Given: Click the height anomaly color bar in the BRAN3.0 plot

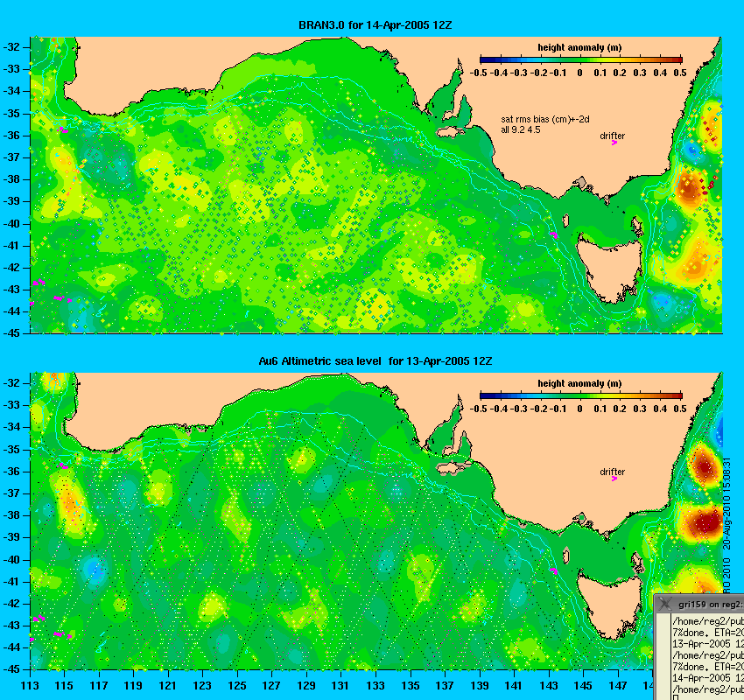Looking at the screenshot, I should coord(581,59).
